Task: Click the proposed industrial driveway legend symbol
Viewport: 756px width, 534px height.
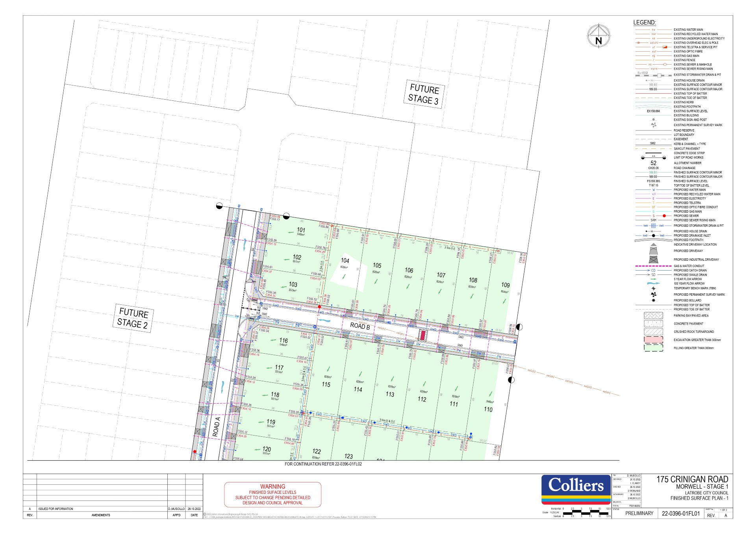Action: (653, 260)
